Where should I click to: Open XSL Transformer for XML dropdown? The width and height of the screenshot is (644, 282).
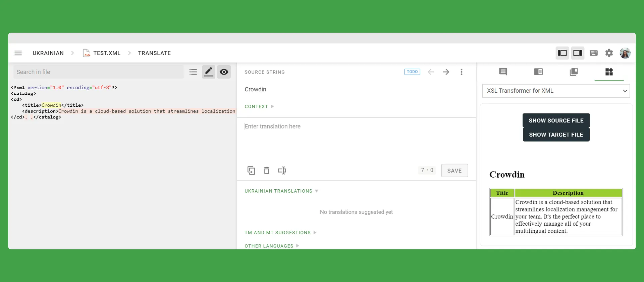[556, 91]
